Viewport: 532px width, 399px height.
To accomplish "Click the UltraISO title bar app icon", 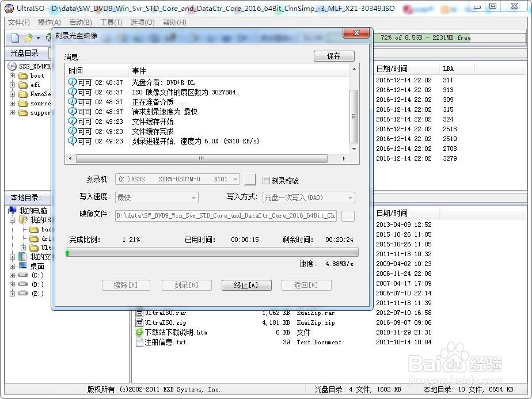I will pyautogui.click(x=9, y=9).
